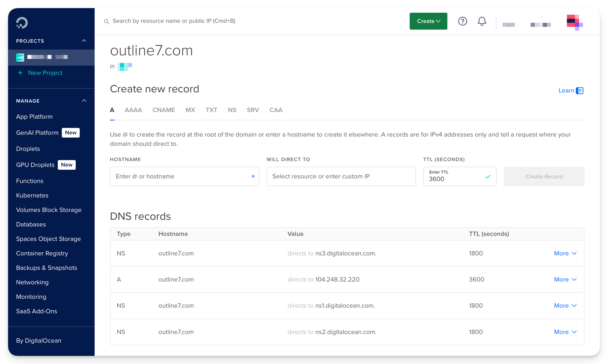
Task: Switch to the AAAA record tab
Action: pos(133,110)
